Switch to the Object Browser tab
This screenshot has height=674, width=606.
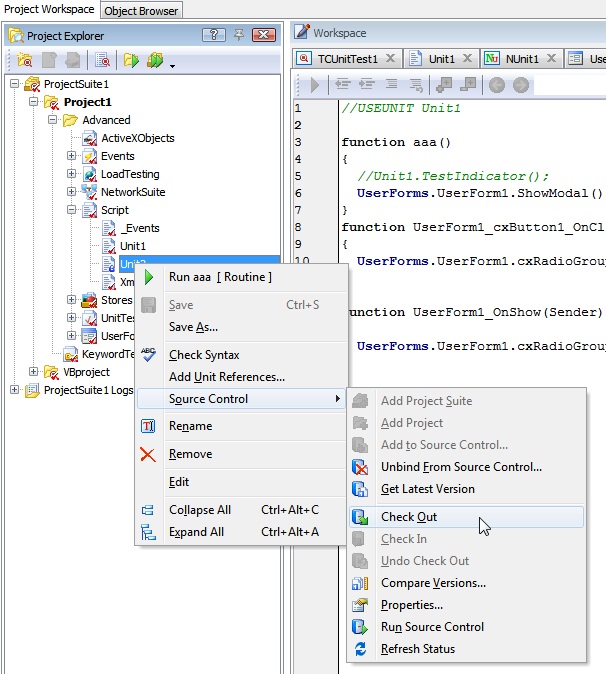pyautogui.click(x=141, y=11)
